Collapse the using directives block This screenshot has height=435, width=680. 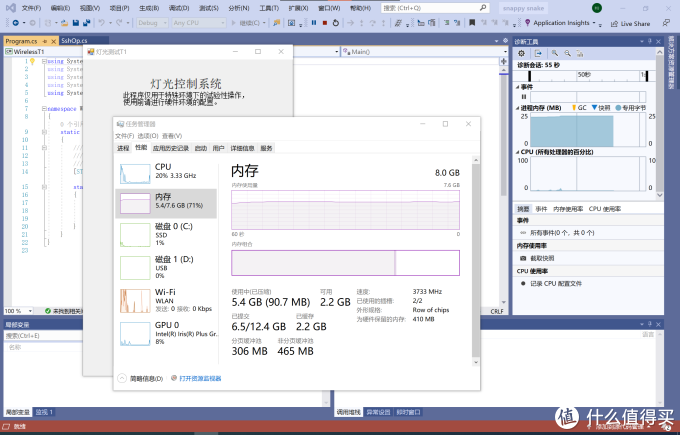pyautogui.click(x=44, y=61)
